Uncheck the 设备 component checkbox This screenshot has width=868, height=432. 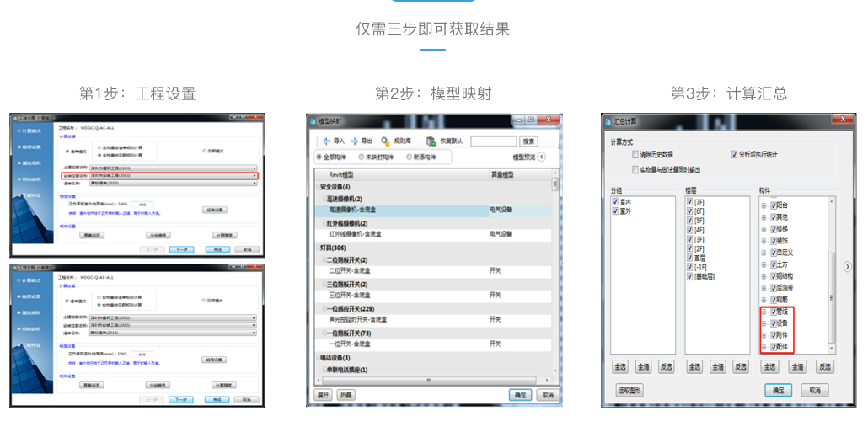(774, 323)
